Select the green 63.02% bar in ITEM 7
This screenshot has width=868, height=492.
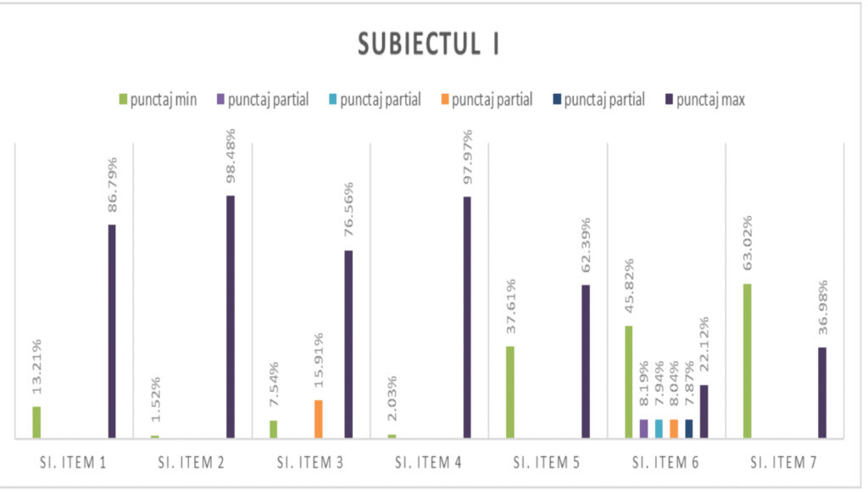(747, 361)
